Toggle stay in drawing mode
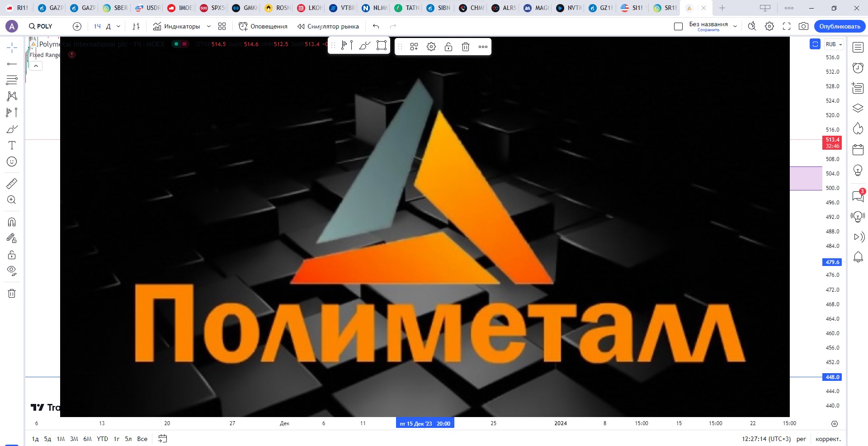 (12, 238)
